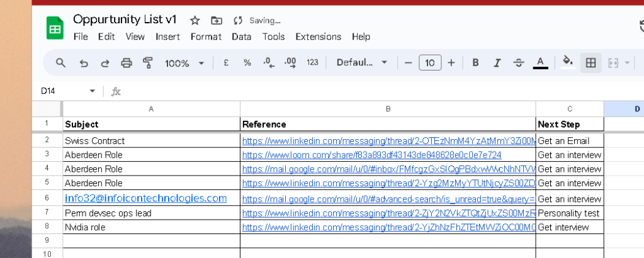Select column A header
This screenshot has height=258, width=644.
[x=151, y=109]
